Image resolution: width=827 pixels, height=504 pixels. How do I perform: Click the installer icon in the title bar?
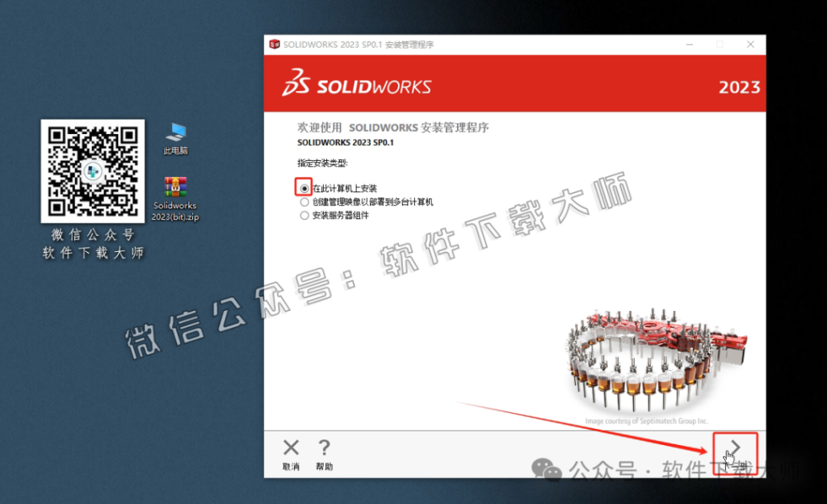click(274, 44)
